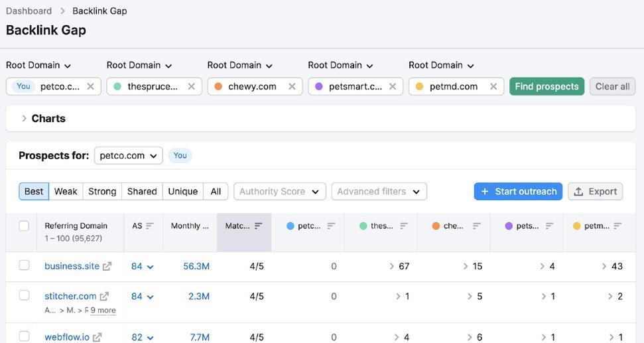This screenshot has width=644, height=343.
Task: Select the Weak tab
Action: [66, 192]
